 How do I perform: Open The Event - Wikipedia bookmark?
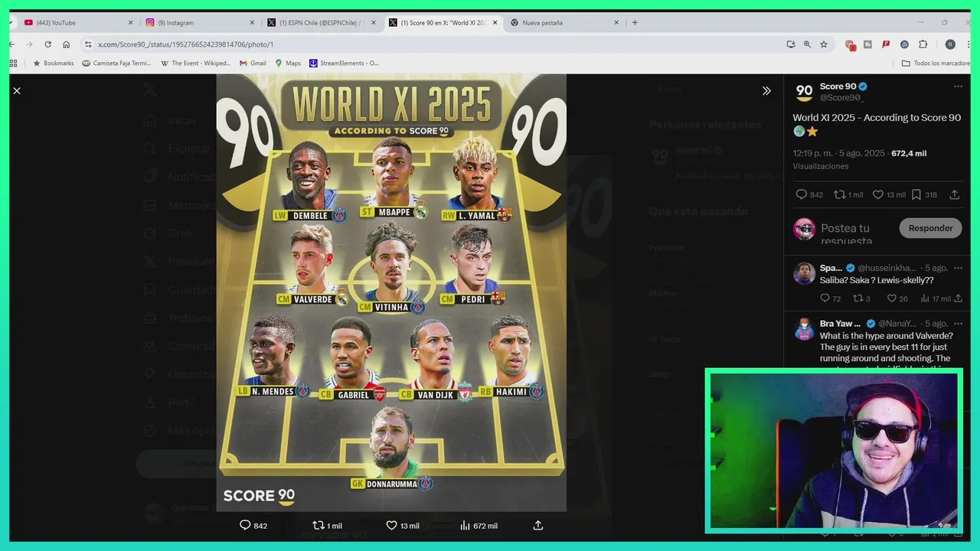(195, 64)
